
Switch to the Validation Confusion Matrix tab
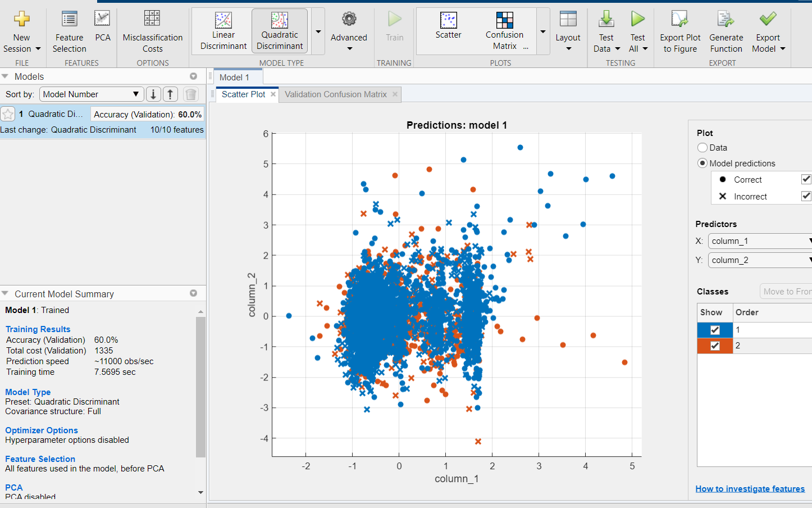click(335, 94)
